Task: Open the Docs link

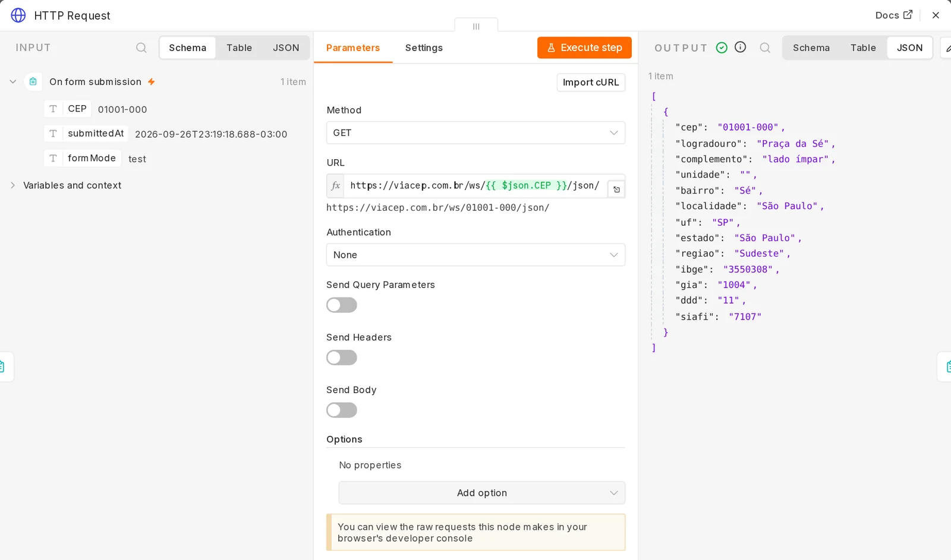Action: 893,15
